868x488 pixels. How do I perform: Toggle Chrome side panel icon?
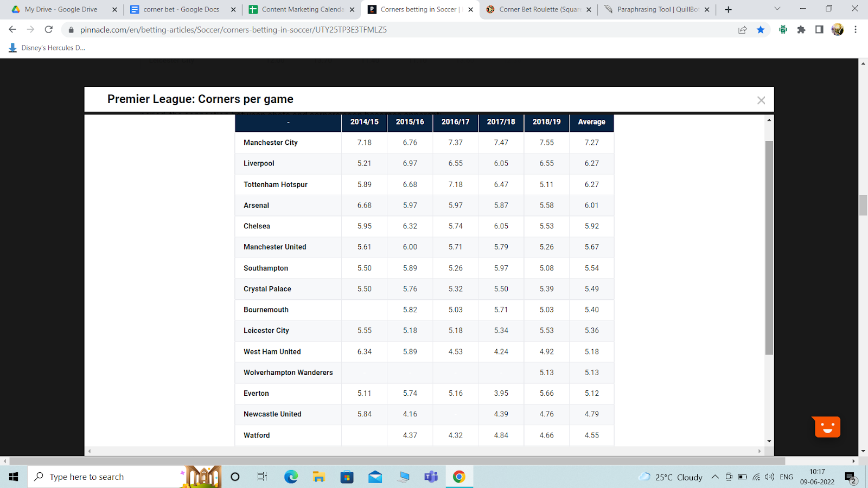click(x=819, y=30)
